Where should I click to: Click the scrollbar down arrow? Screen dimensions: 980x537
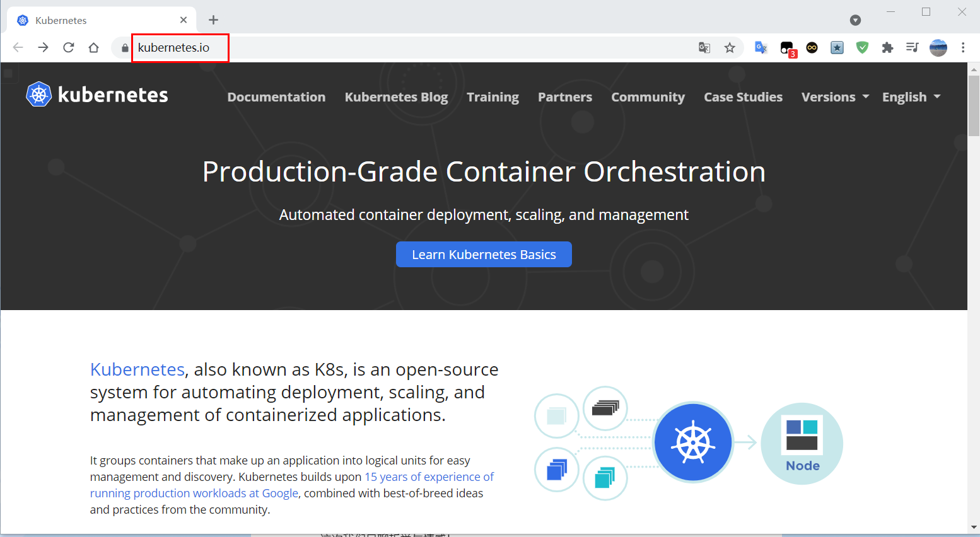[x=974, y=528]
